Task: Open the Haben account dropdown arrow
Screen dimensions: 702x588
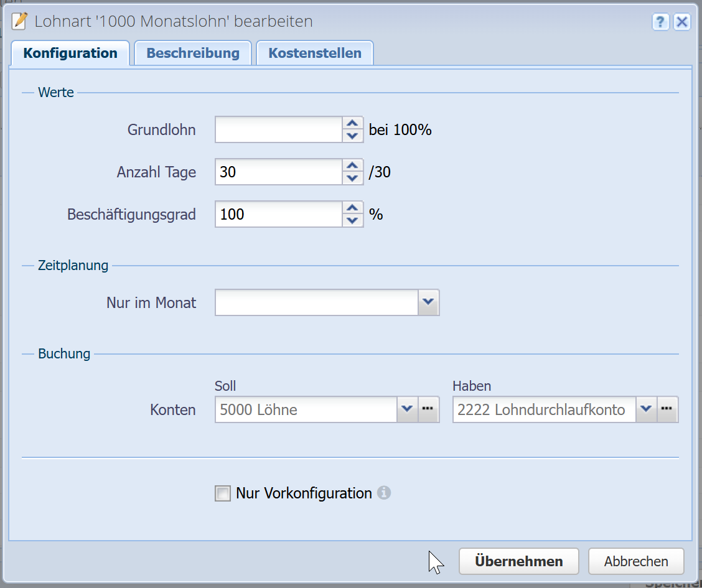Action: click(646, 409)
